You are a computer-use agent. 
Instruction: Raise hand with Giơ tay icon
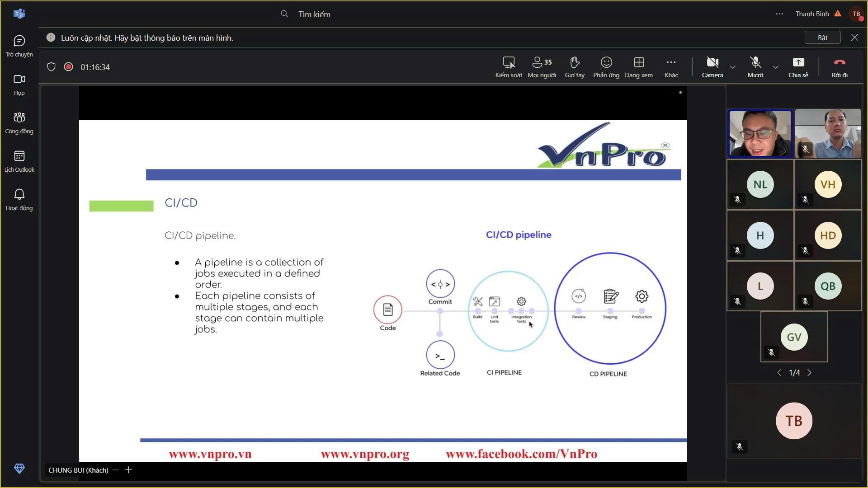coord(575,62)
